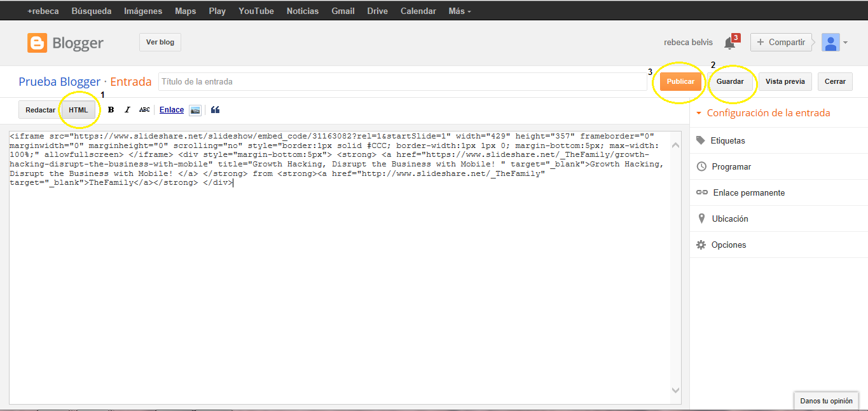The height and width of the screenshot is (411, 868).
Task: Open the Más dropdown menu
Action: click(460, 11)
